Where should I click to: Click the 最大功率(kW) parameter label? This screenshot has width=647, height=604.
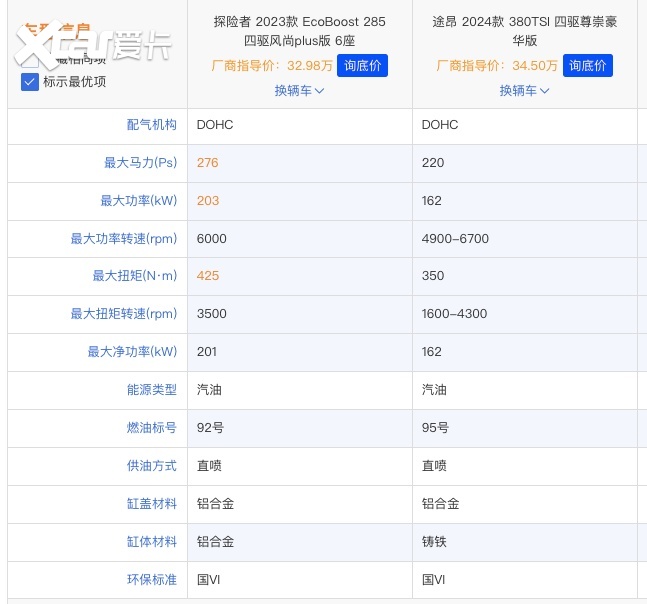click(x=139, y=201)
